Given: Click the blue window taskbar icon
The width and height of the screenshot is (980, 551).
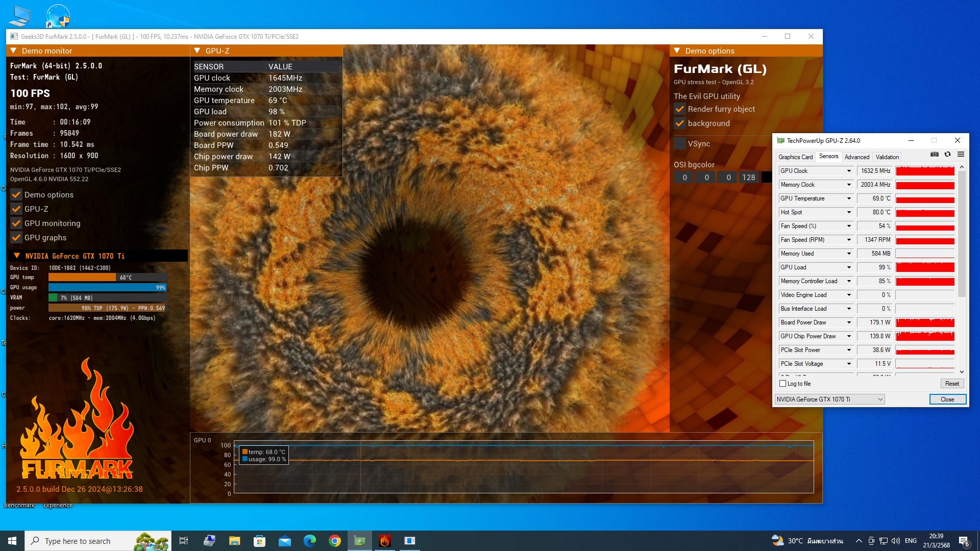Looking at the screenshot, I should (410, 541).
